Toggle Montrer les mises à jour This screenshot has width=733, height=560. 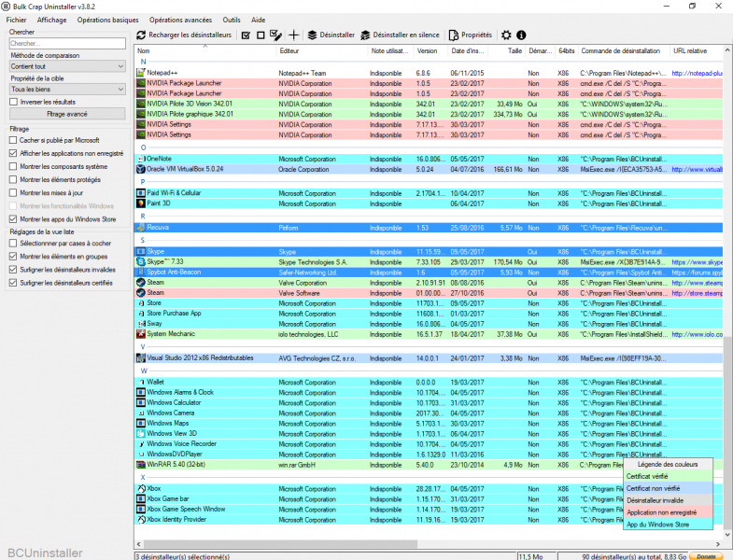click(x=13, y=192)
